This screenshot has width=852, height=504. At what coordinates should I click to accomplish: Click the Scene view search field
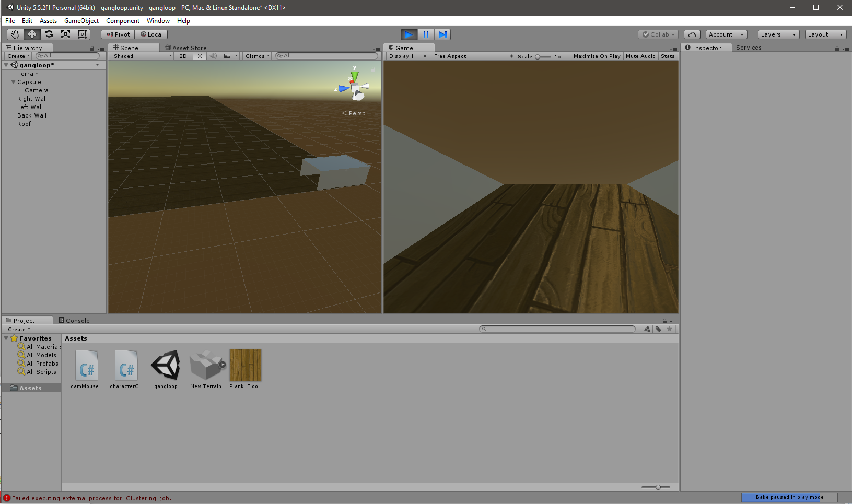(x=326, y=56)
